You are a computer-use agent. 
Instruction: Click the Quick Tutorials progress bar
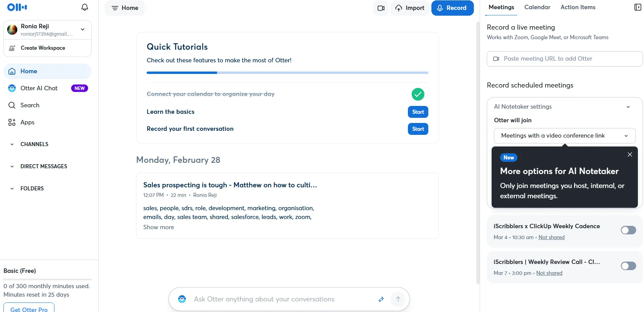287,73
